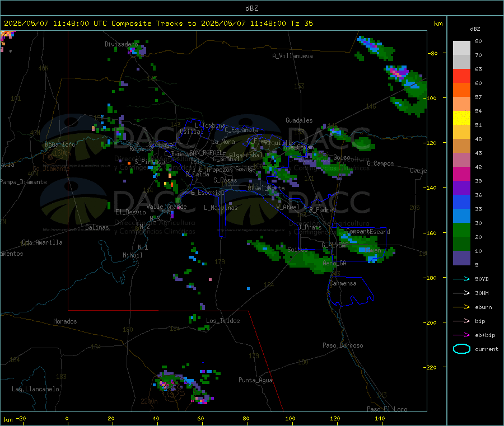Pick the dark orange swatch below red
The image size is (504, 426).
click(x=461, y=90)
